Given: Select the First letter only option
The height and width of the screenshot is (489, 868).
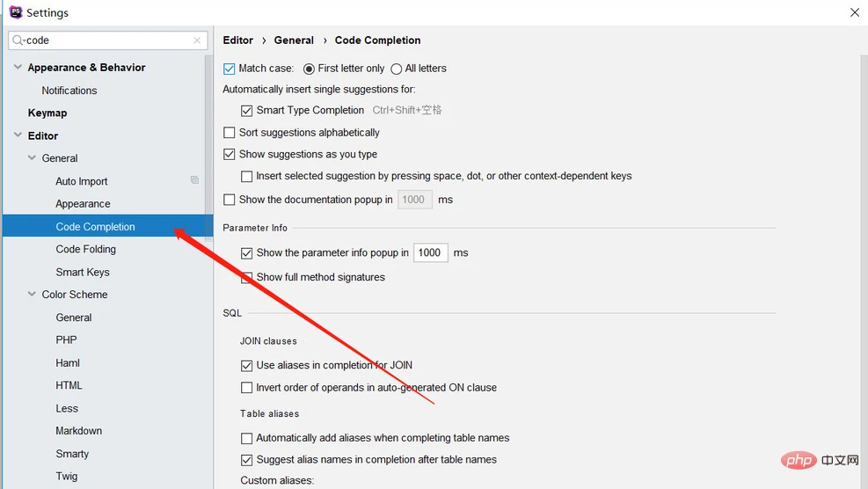Looking at the screenshot, I should pos(309,69).
